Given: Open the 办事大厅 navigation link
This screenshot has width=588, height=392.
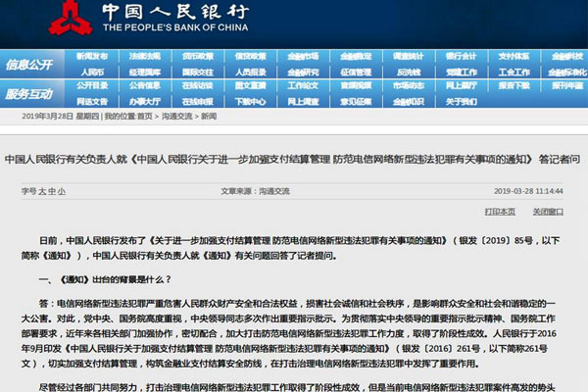Looking at the screenshot, I should point(145,101).
